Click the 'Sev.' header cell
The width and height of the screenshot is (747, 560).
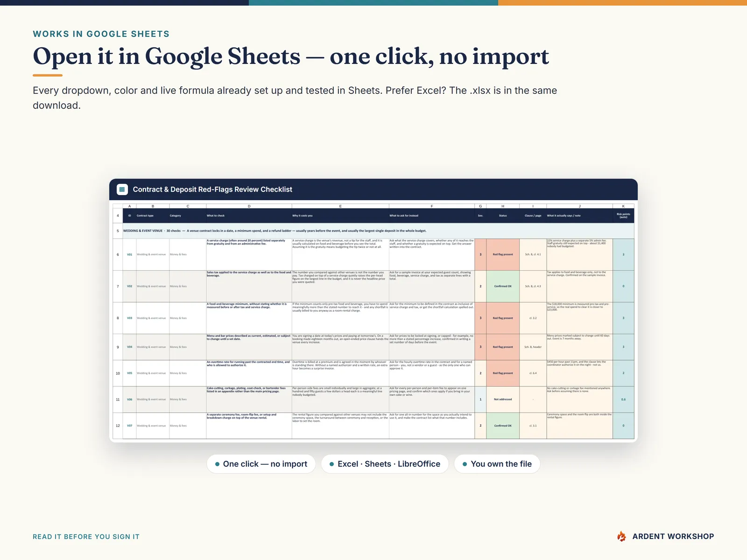click(x=480, y=216)
